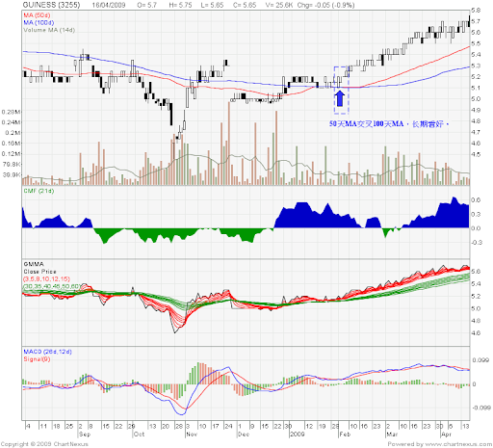Click the -0.099 MACD axis label

(x=480, y=408)
